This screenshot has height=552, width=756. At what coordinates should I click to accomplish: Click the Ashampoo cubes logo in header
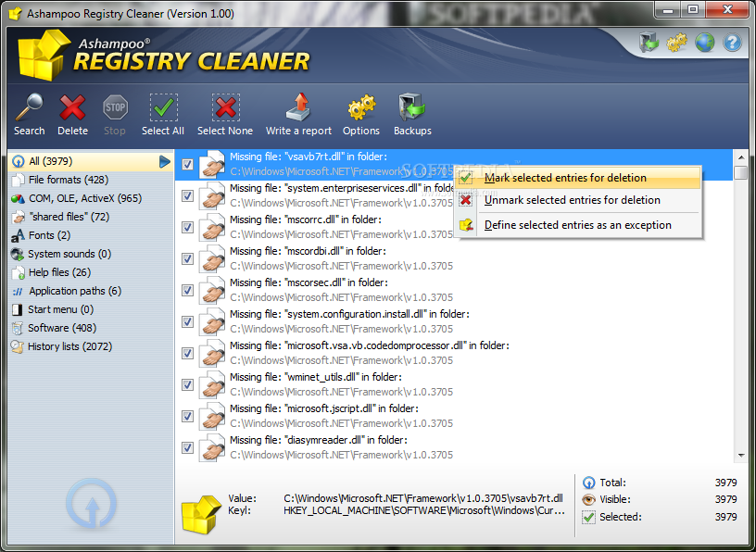click(44, 56)
